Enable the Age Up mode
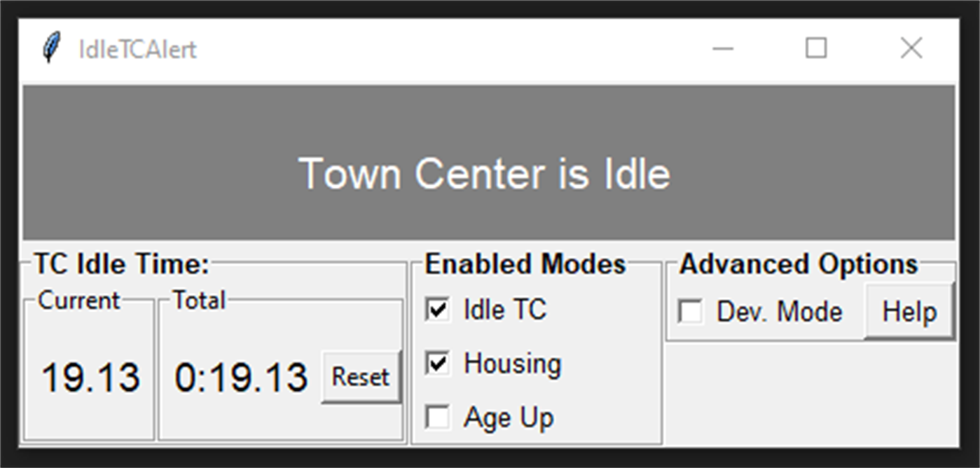Image resolution: width=980 pixels, height=468 pixels. [436, 418]
